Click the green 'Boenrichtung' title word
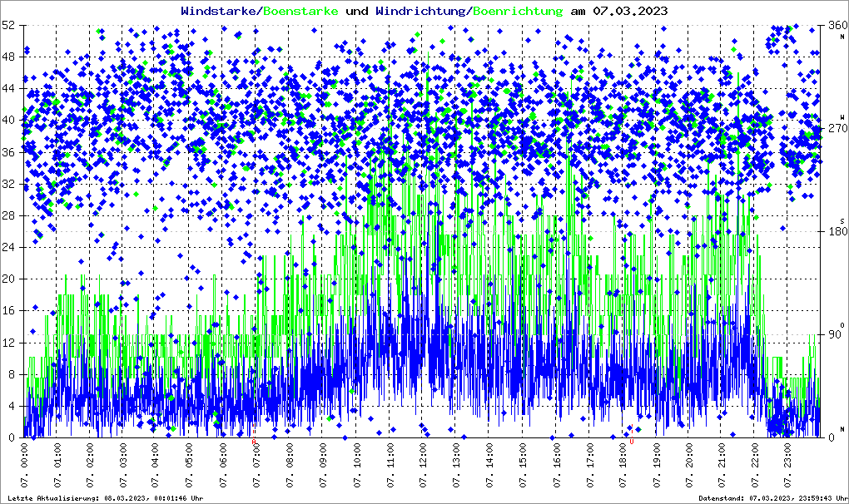Image resolution: width=849 pixels, height=504 pixels. click(x=519, y=11)
